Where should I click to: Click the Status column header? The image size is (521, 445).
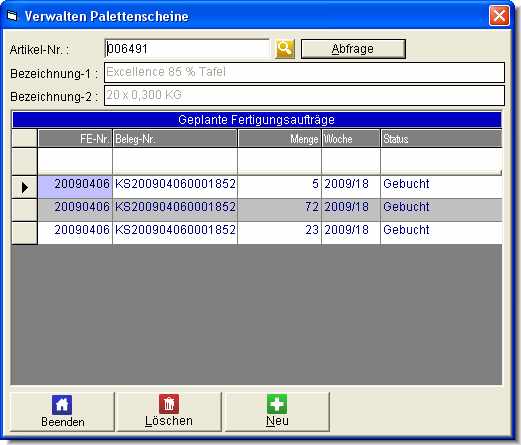(441, 139)
